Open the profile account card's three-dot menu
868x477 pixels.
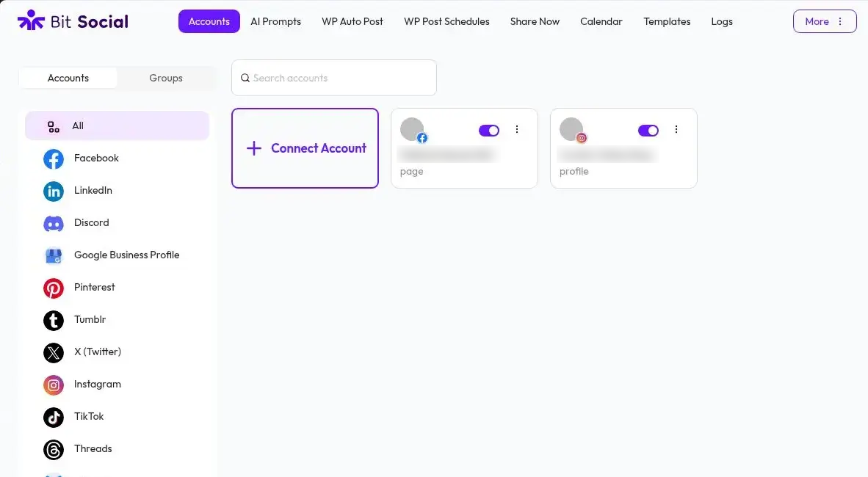coord(676,129)
